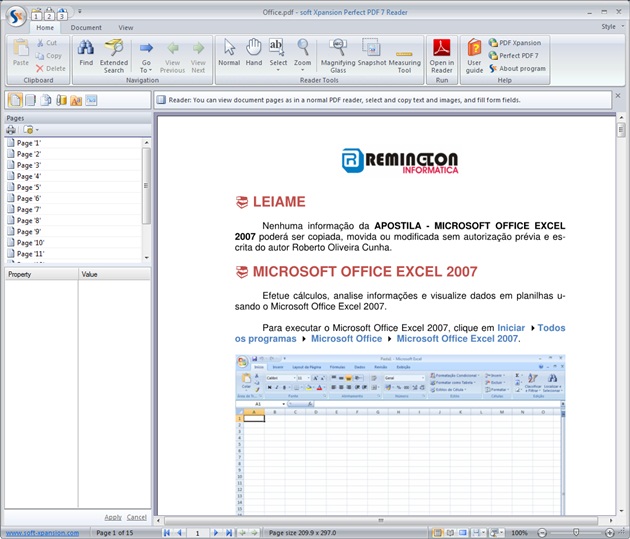Select the document copies panel icon
Screen dimensions: 630x539
click(x=46, y=100)
